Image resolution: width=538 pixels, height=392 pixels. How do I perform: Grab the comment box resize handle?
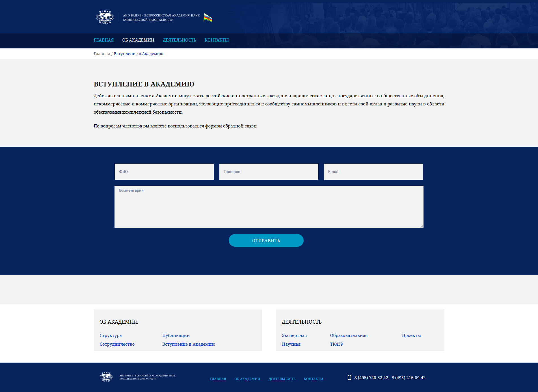tap(422, 226)
